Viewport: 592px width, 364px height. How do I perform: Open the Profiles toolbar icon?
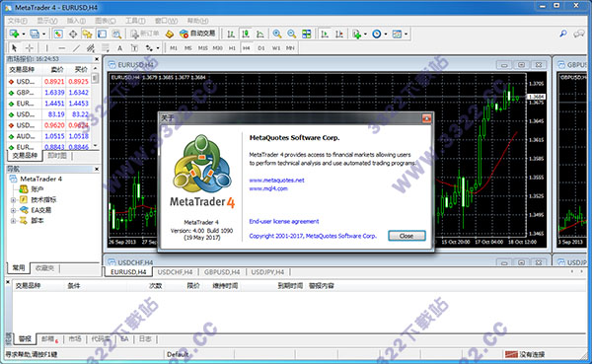point(35,34)
